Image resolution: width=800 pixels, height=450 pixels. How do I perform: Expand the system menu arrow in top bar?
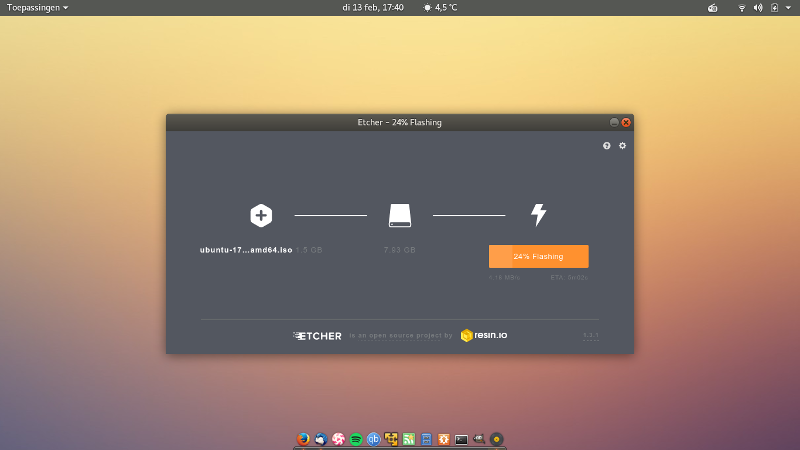tap(788, 8)
